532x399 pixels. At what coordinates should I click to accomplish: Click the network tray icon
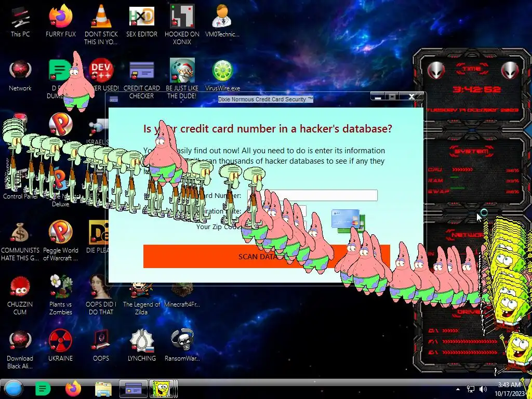(x=471, y=389)
